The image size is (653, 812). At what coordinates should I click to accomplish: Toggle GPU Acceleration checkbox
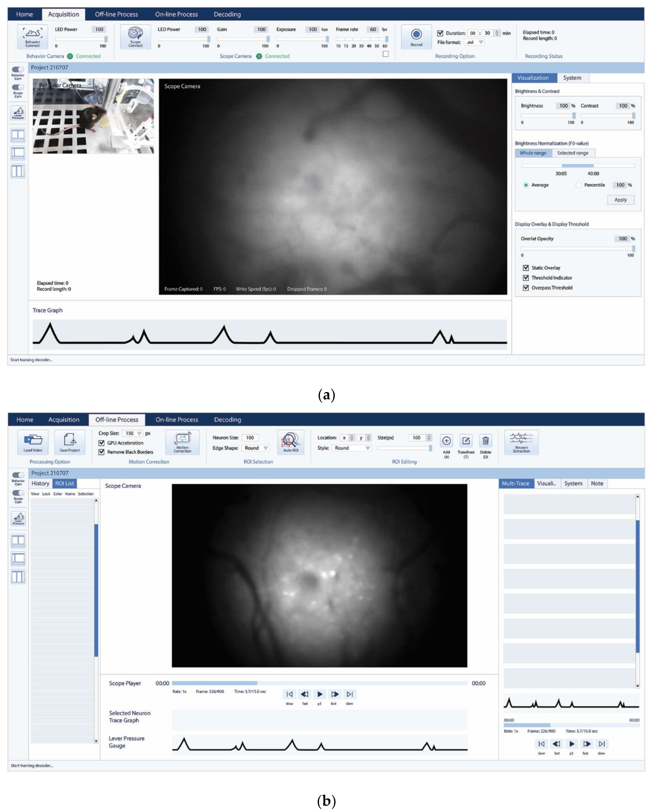click(101, 443)
